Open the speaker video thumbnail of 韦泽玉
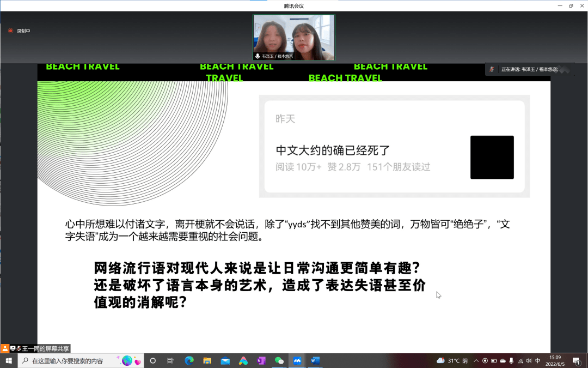This screenshot has width=588, height=368. point(293,38)
